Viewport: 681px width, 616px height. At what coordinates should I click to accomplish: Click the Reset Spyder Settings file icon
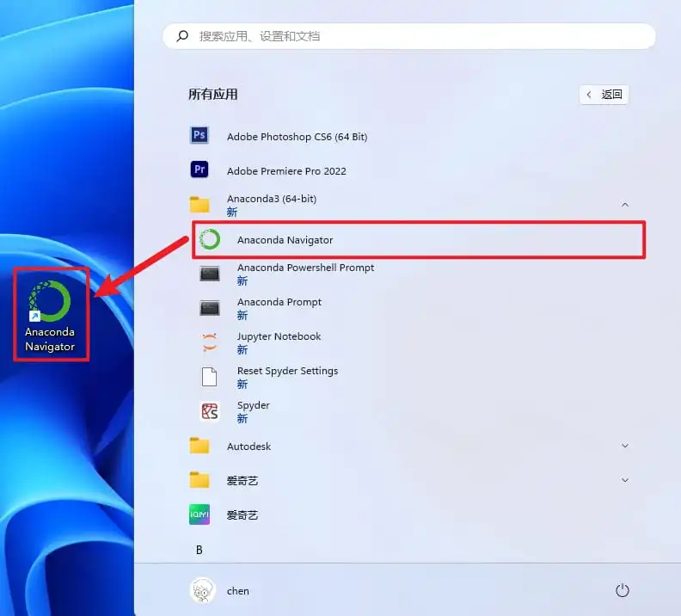pyautogui.click(x=209, y=377)
